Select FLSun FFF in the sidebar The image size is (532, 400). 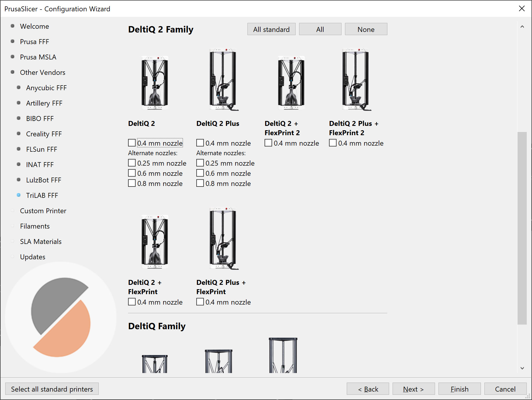[42, 149]
